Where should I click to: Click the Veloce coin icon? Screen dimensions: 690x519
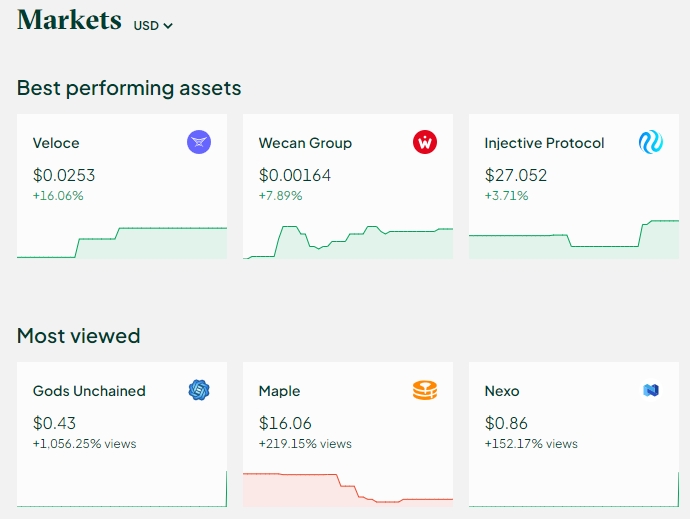(199, 143)
